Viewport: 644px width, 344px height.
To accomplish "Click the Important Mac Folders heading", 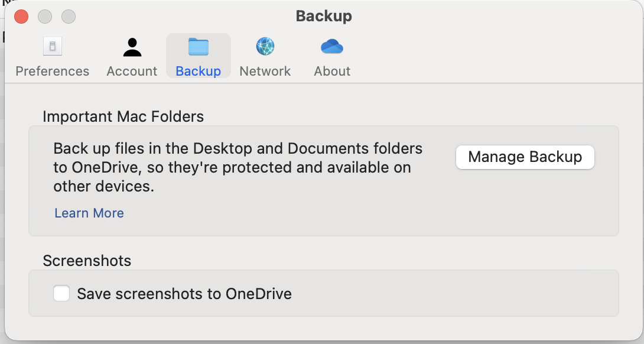I will [x=123, y=116].
